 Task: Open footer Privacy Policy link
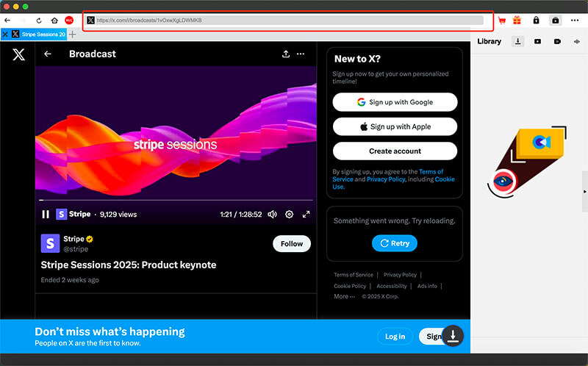pos(400,275)
